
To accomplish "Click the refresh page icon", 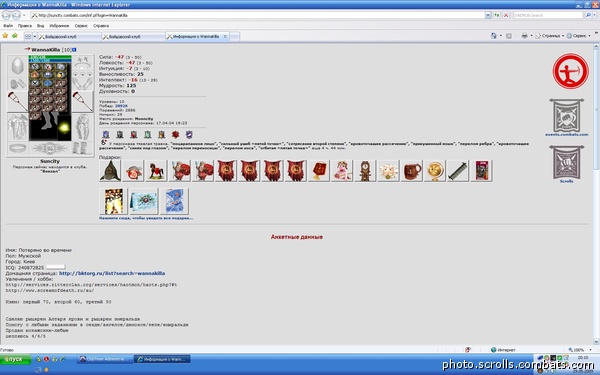I will click(497, 15).
